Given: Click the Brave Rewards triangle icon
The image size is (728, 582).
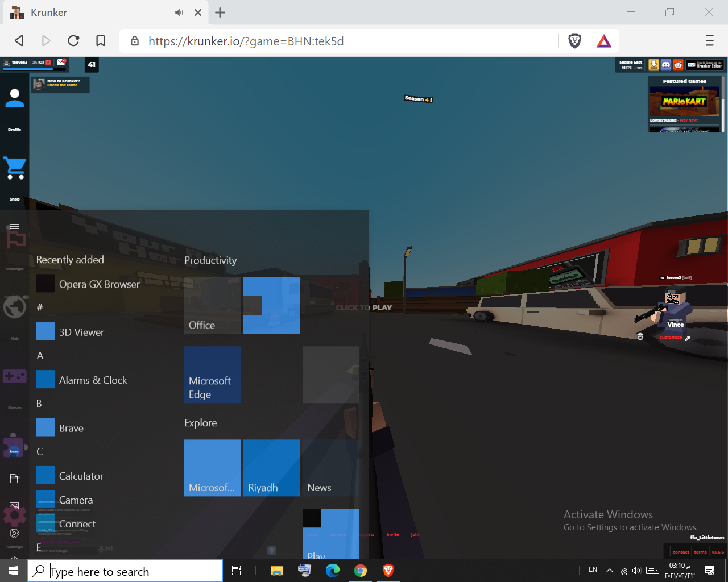Looking at the screenshot, I should click(x=603, y=41).
